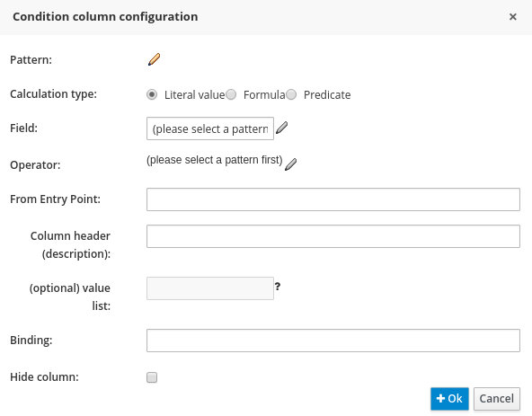Focus the Field pattern text box
The image size is (532, 416).
(210, 128)
